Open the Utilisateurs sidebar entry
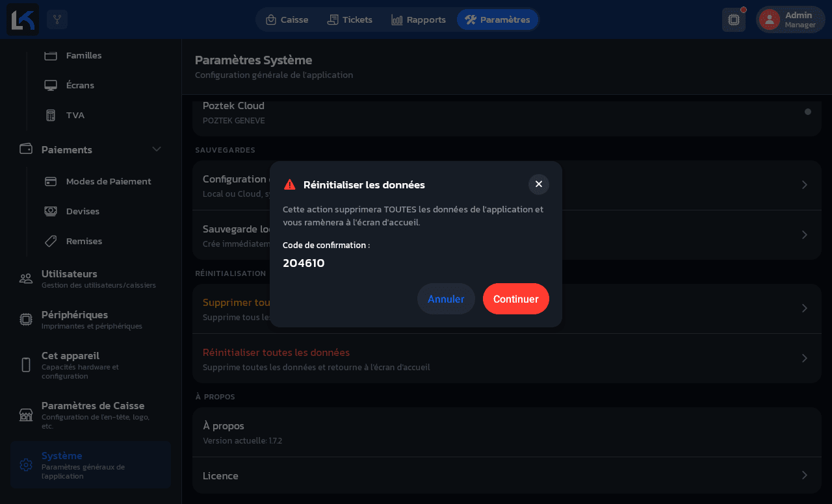 tap(90, 279)
